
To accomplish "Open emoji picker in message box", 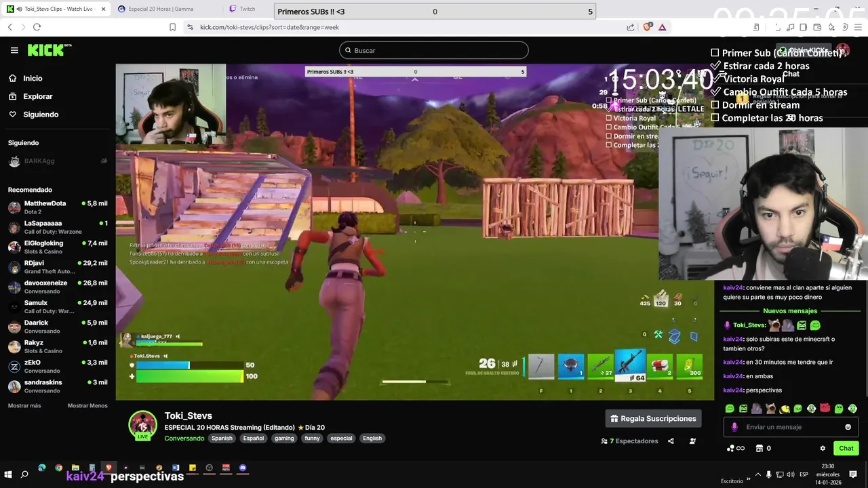I will 848,427.
